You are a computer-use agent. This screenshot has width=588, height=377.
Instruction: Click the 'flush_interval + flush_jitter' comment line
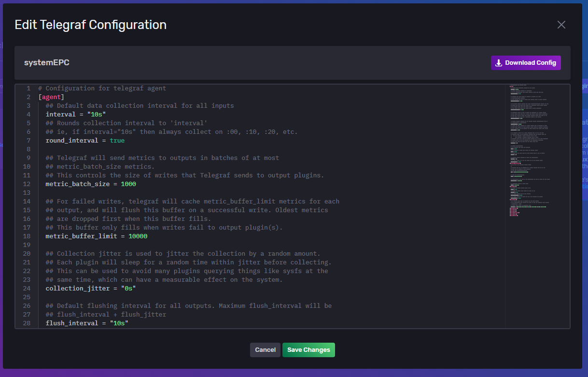pyautogui.click(x=106, y=315)
